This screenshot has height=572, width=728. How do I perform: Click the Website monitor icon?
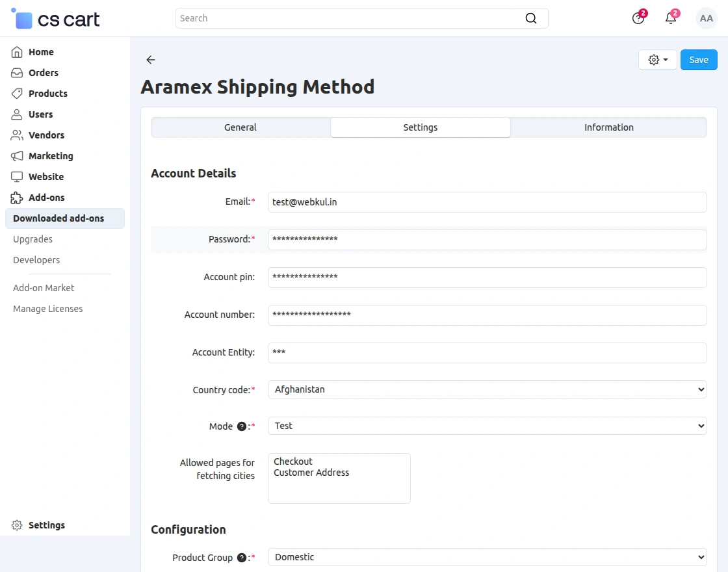coord(17,177)
